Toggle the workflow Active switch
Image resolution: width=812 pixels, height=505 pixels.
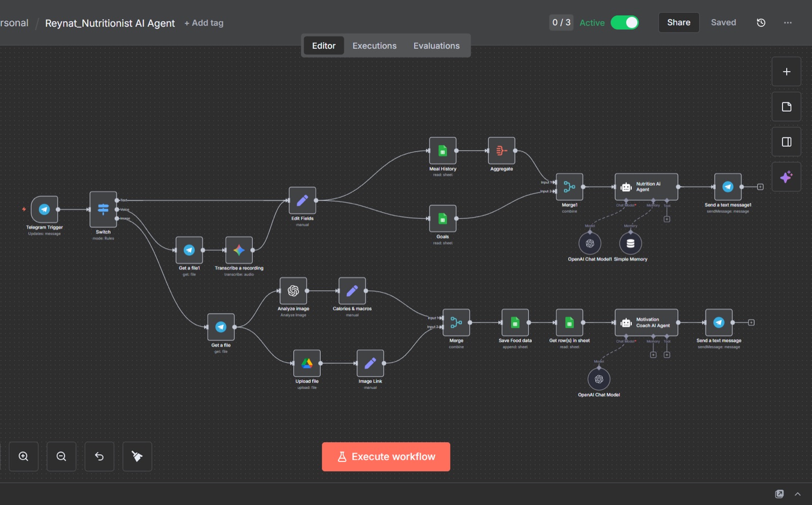[625, 23]
